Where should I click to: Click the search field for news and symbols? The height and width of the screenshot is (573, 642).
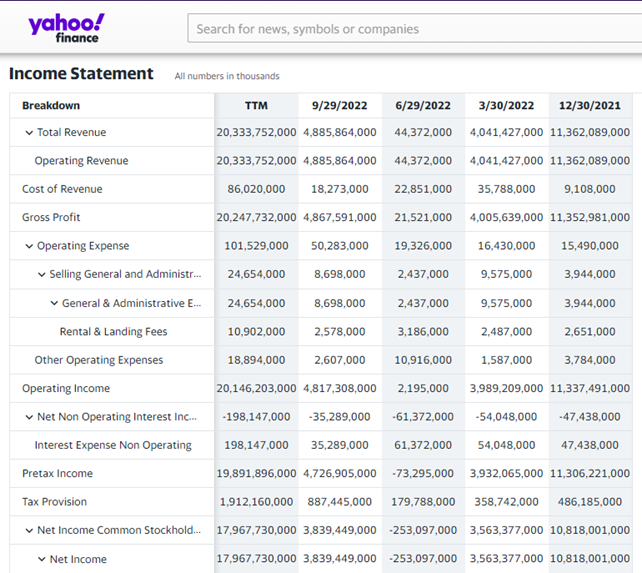[x=414, y=28]
